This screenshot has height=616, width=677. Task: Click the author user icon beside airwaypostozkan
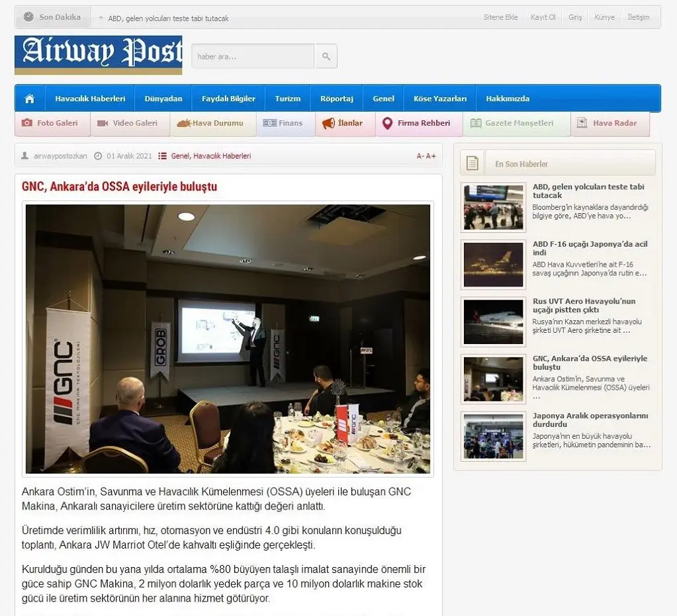pos(25,155)
